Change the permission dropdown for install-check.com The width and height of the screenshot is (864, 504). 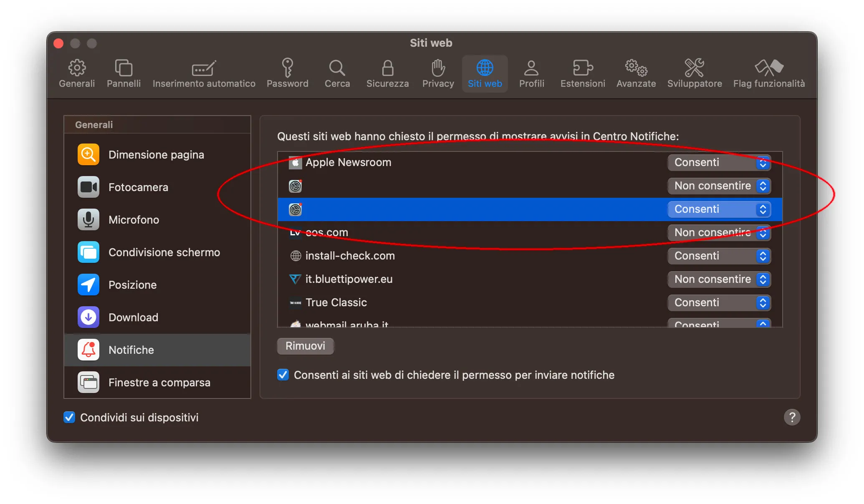click(719, 256)
